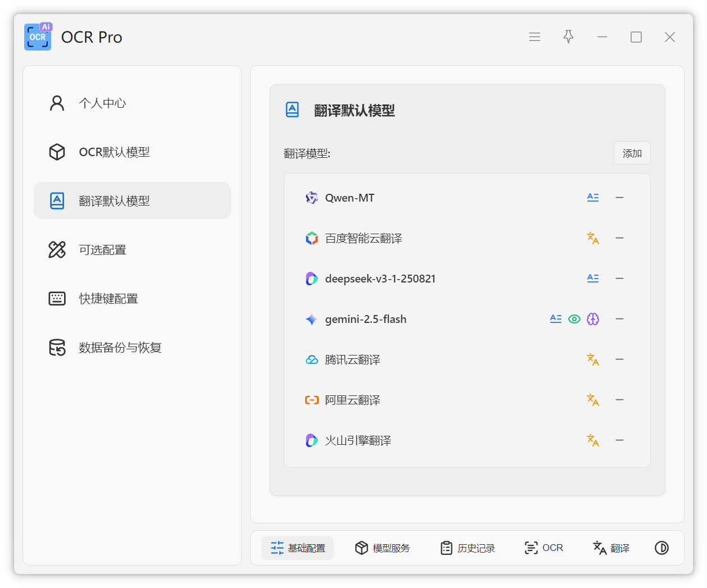Remove Qwen-MT from translation models
This screenshot has width=707, height=588.
[619, 198]
